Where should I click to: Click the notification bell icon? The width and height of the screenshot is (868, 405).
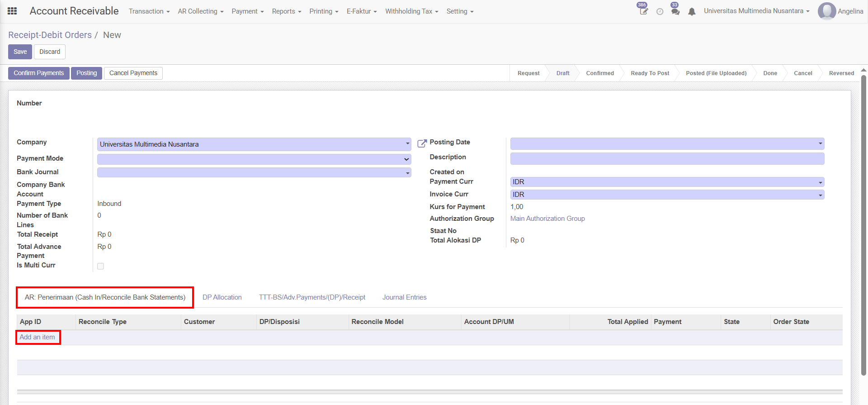(692, 12)
